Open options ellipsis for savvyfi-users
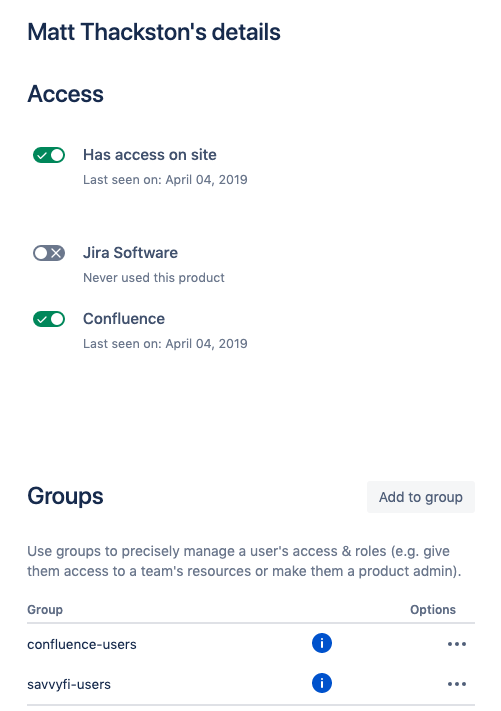The width and height of the screenshot is (501, 711). pos(457,684)
